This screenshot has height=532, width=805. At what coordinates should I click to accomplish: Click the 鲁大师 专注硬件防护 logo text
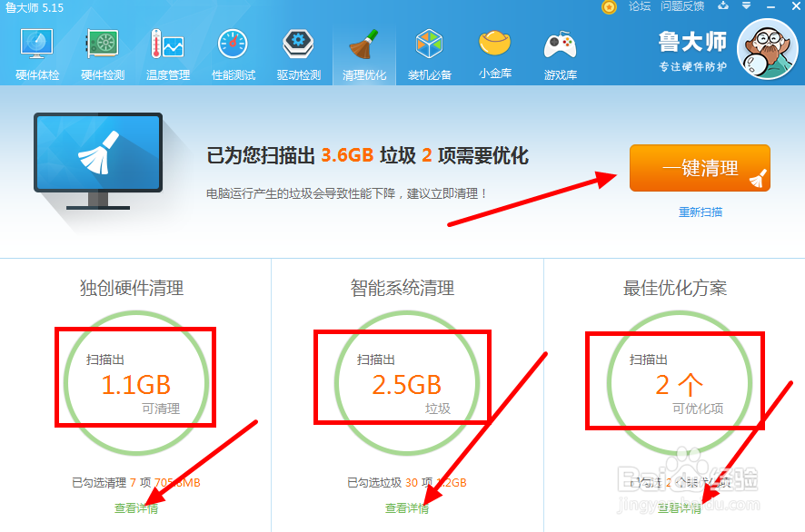pyautogui.click(x=692, y=50)
